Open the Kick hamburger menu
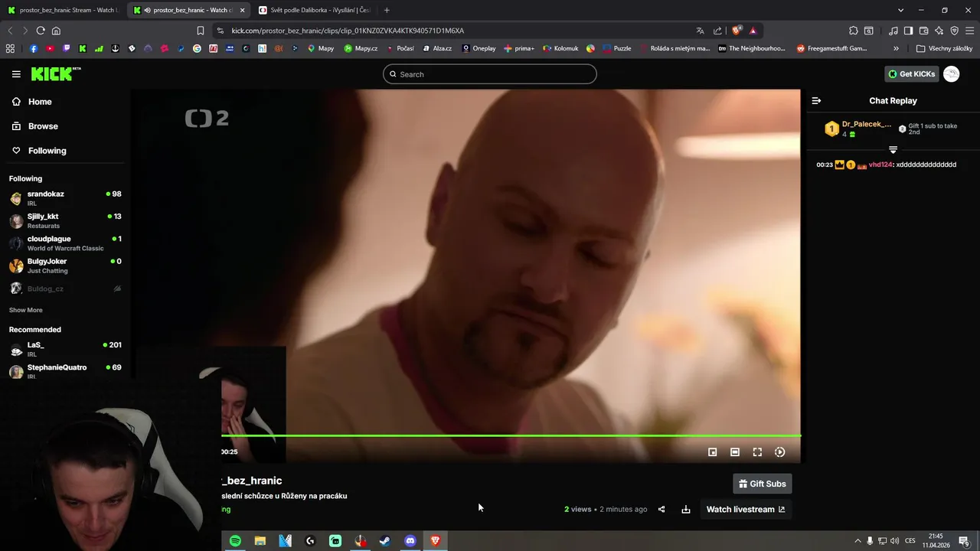 pos(16,74)
